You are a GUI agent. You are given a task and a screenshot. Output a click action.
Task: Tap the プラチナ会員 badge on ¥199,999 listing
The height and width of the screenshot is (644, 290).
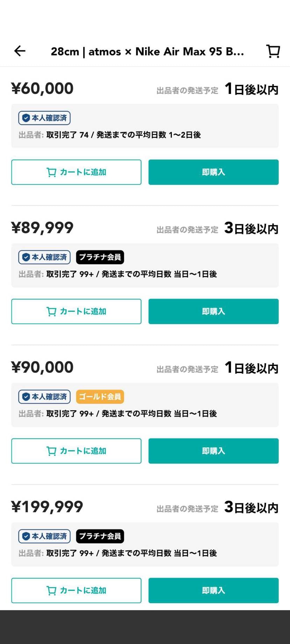[x=100, y=536]
